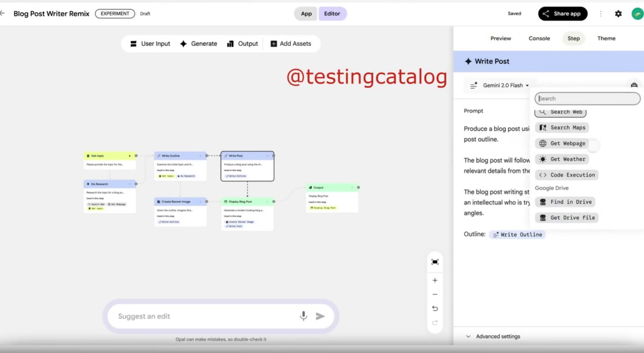Click the output port of the Do Research node

[x=136, y=184]
